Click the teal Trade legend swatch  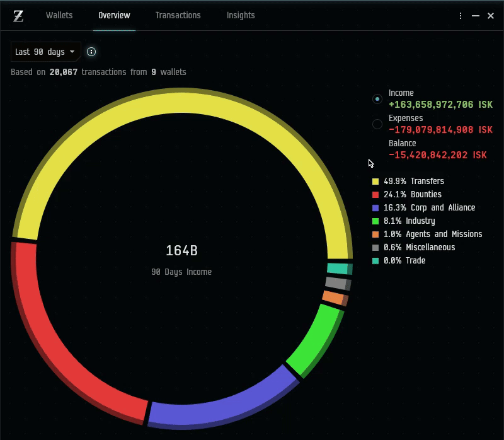coord(375,261)
